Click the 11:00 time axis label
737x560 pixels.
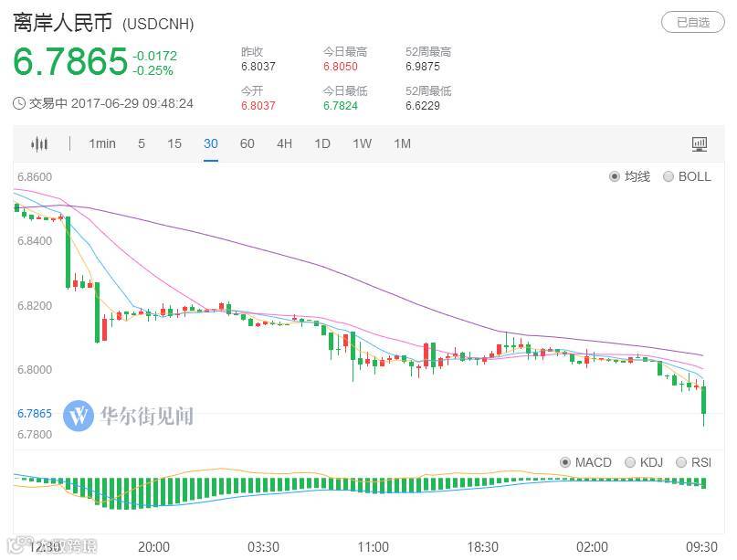point(373,547)
